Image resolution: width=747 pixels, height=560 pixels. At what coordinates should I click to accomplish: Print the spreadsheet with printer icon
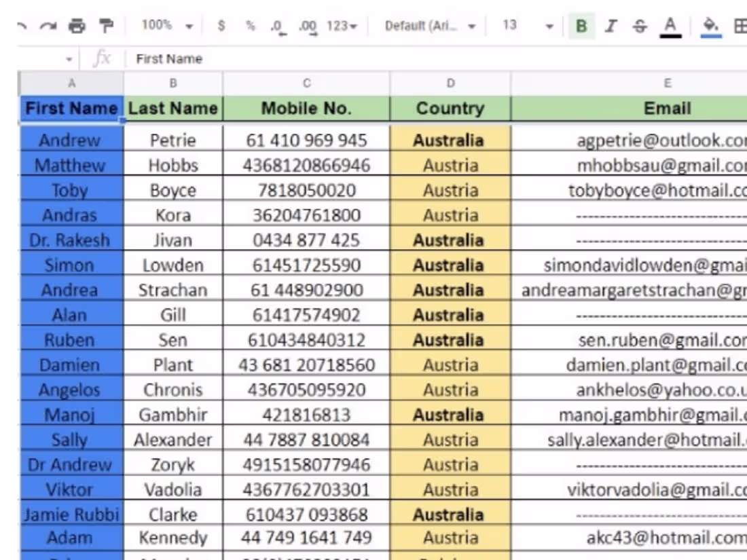(77, 26)
